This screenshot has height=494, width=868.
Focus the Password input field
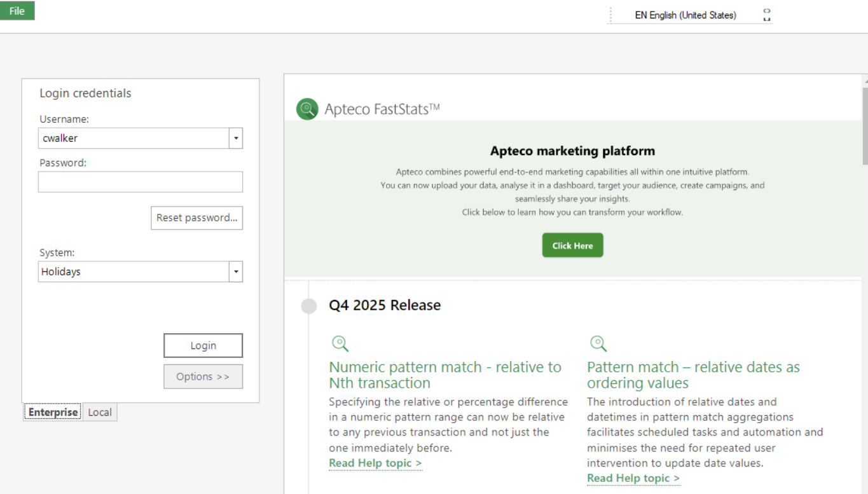[x=140, y=182]
